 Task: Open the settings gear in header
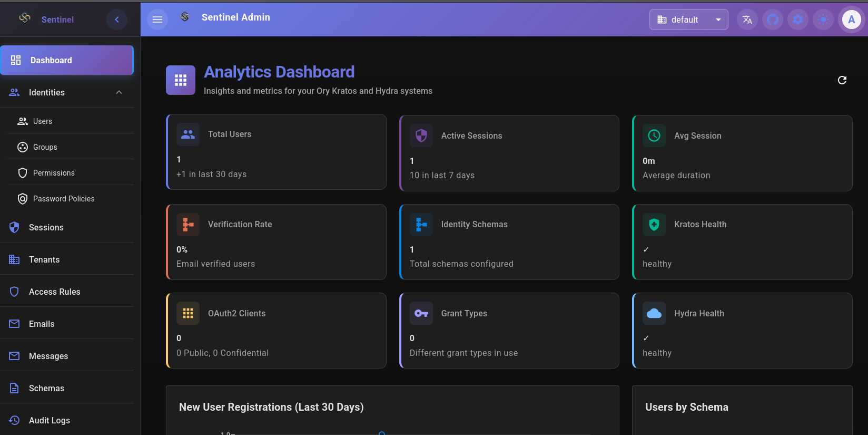coord(798,20)
